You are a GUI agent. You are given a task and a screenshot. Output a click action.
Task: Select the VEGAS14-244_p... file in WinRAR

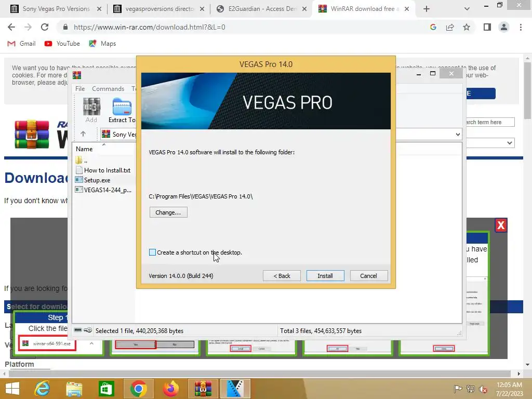click(x=103, y=190)
